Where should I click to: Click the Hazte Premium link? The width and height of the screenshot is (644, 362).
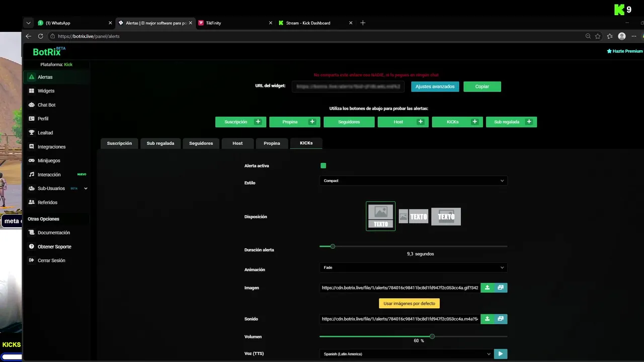tap(625, 51)
